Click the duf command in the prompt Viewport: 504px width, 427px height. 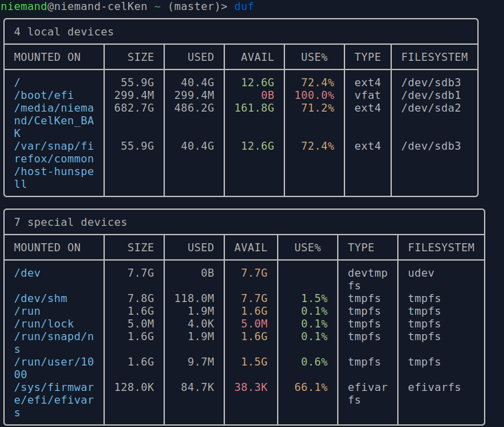pos(244,7)
